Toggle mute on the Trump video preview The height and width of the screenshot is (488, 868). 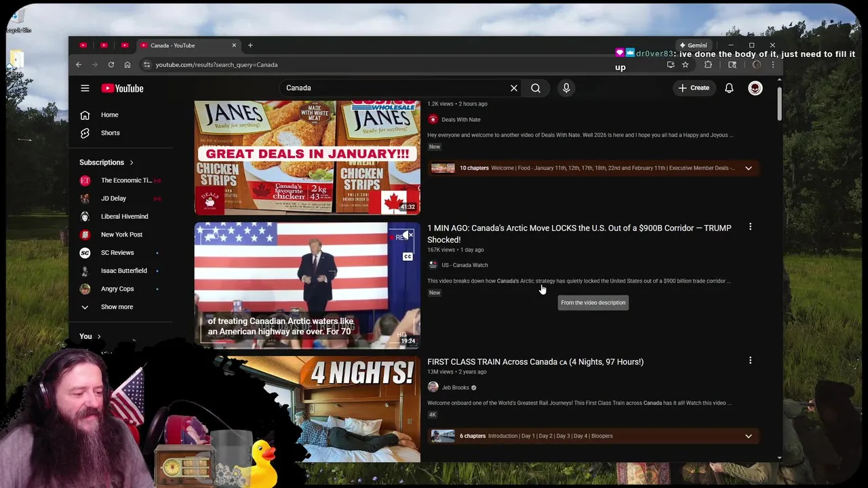click(x=407, y=236)
